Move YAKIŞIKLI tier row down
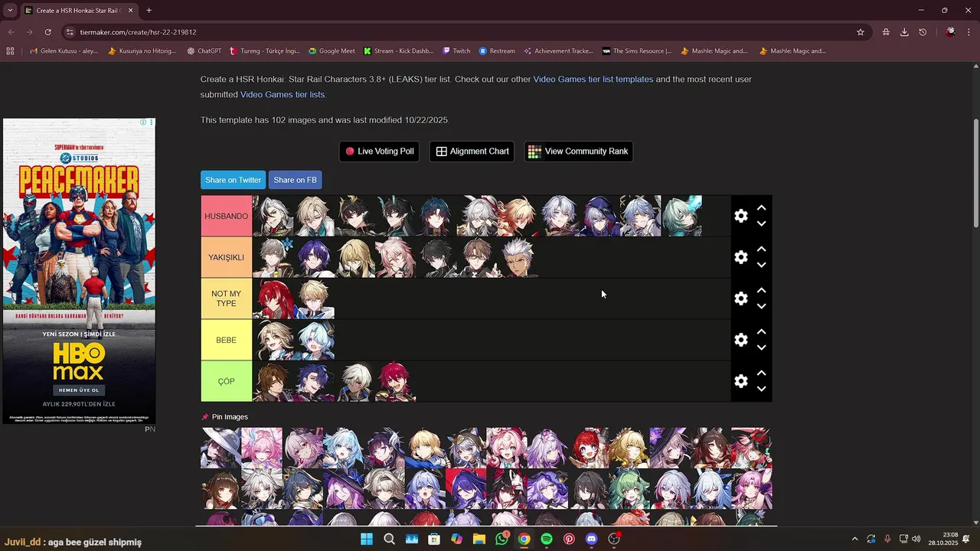This screenshot has height=551, width=980. pyautogui.click(x=761, y=266)
